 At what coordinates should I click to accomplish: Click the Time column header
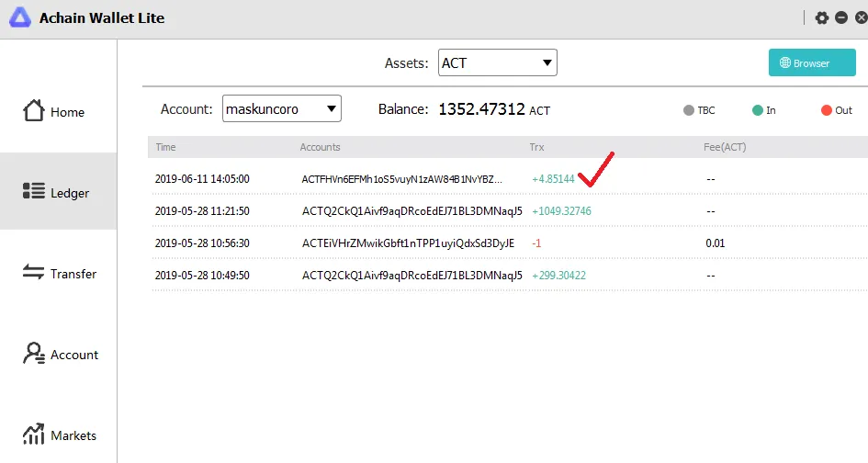pos(165,147)
